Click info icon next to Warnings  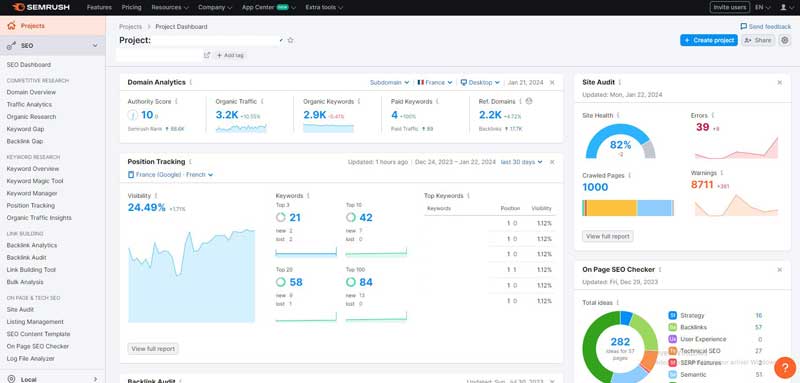[x=722, y=173]
